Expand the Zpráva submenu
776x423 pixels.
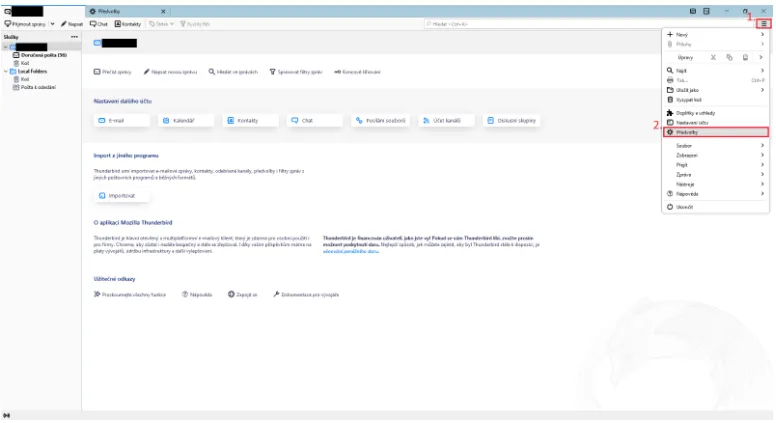(716, 175)
